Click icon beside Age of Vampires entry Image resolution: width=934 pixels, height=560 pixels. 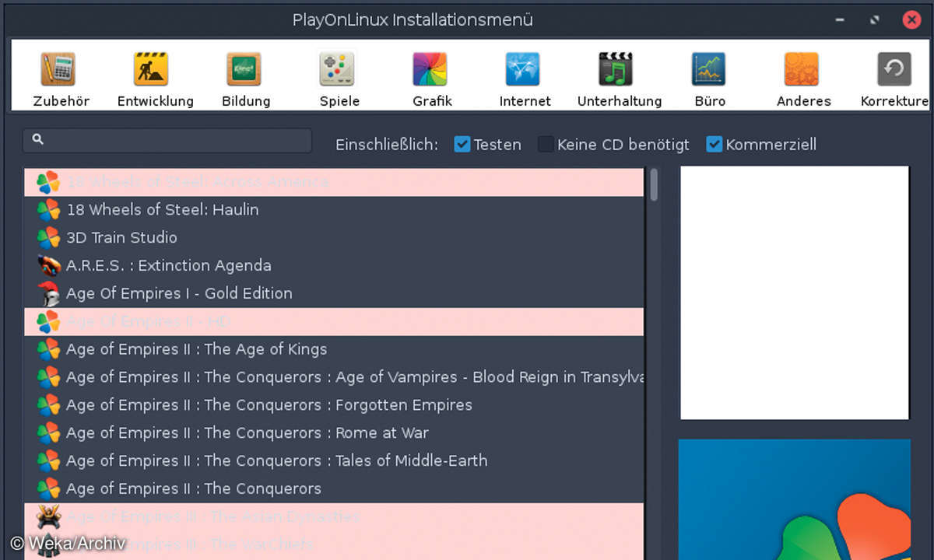pyautogui.click(x=48, y=377)
